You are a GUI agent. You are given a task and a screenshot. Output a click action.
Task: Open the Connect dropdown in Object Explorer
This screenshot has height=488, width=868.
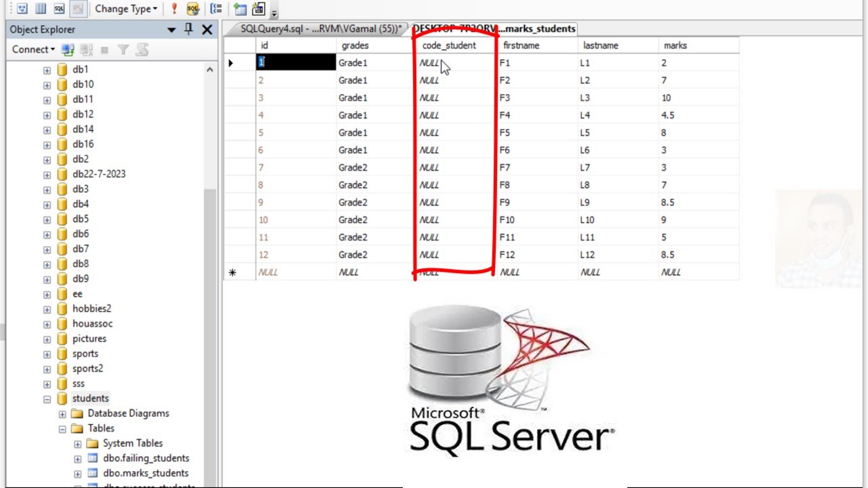point(33,49)
